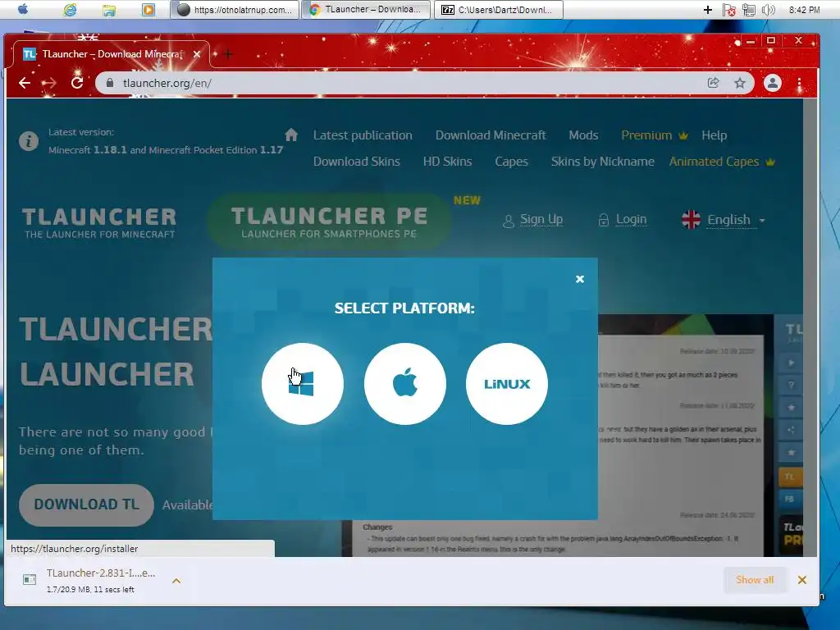The image size is (840, 630).
Task: Expand the TLauncher download item chevron
Action: (x=176, y=581)
